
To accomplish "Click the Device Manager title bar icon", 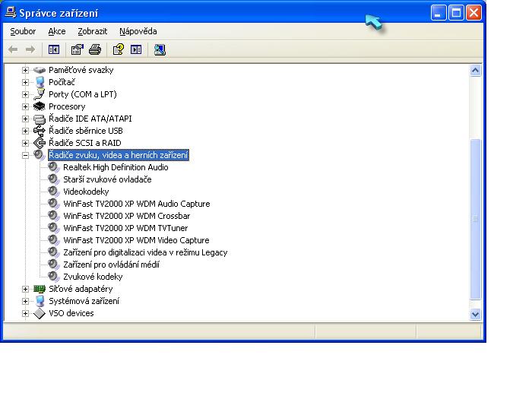I will 10,13.
